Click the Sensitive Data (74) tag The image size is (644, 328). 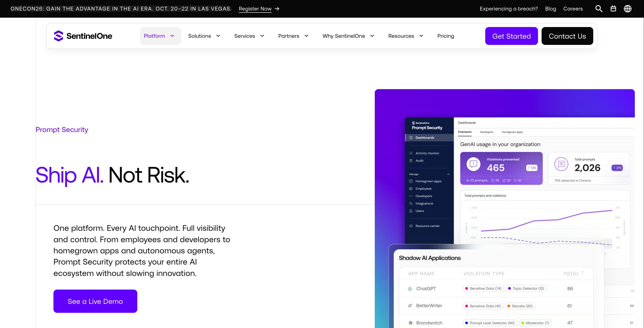[483, 288]
